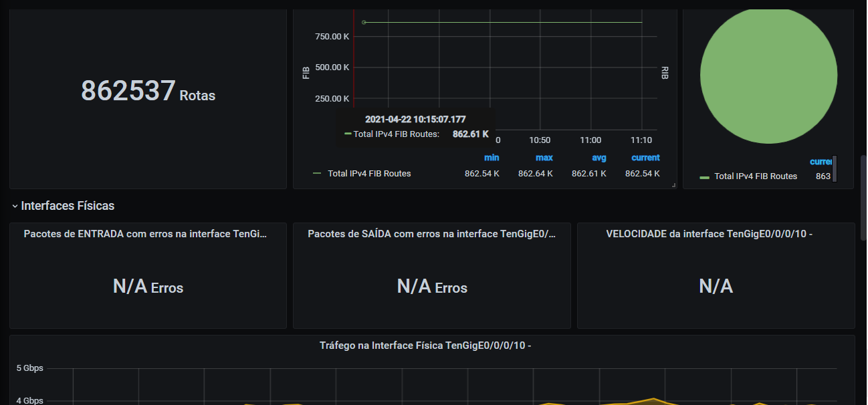
Task: Open Pacotes de SAÍDA panel title menu
Action: point(431,234)
